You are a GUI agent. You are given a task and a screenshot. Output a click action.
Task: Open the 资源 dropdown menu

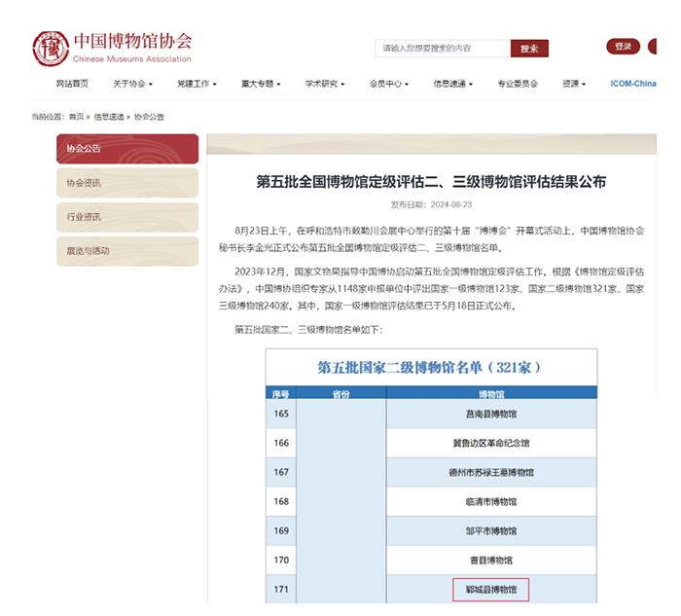(x=574, y=84)
